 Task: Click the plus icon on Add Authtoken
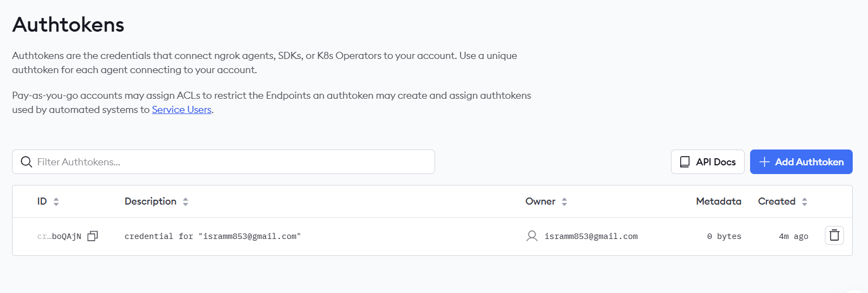coord(764,162)
